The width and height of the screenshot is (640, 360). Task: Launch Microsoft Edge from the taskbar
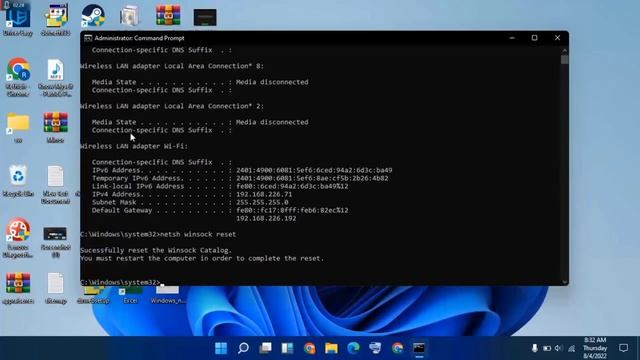point(353,348)
